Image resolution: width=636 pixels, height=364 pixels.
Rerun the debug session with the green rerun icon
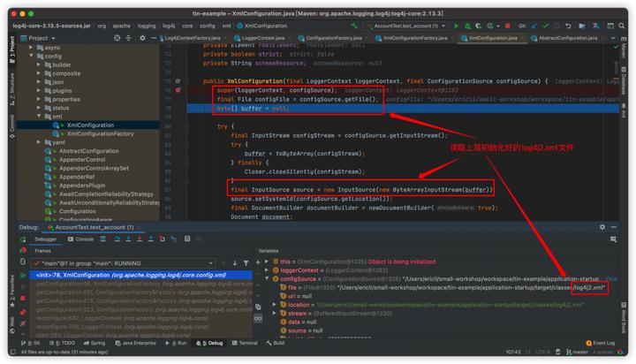(23, 239)
